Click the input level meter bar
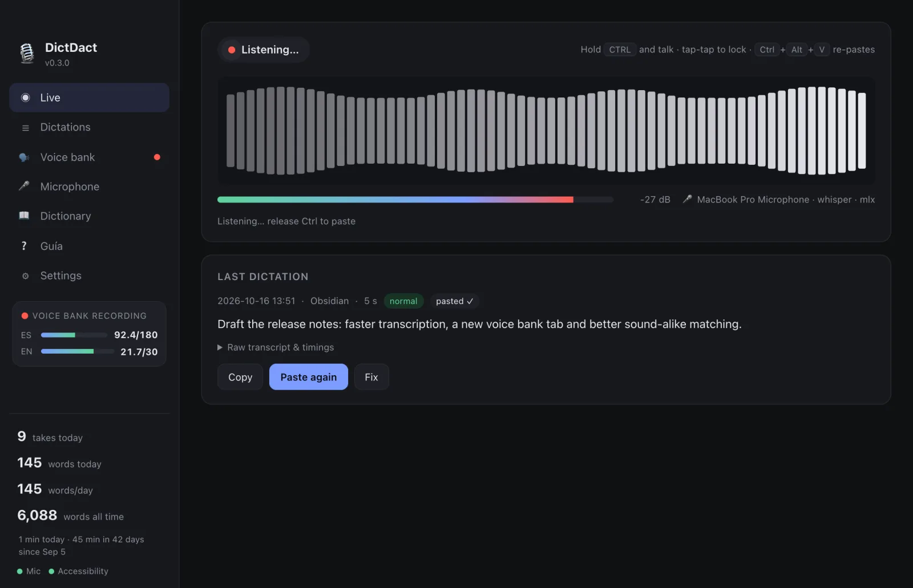 [415, 200]
